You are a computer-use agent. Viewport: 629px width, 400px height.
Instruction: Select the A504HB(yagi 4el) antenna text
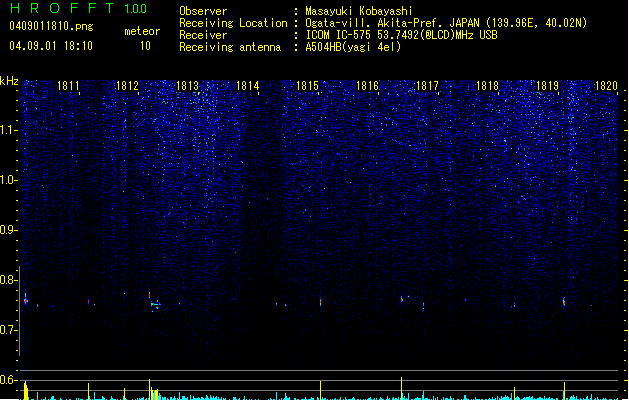coord(353,47)
